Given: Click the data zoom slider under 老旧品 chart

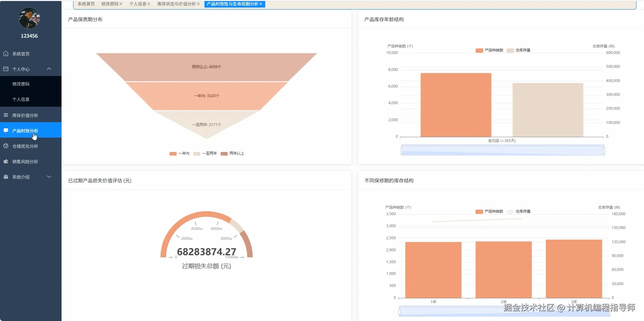Looking at the screenshot, I should 502,150.
